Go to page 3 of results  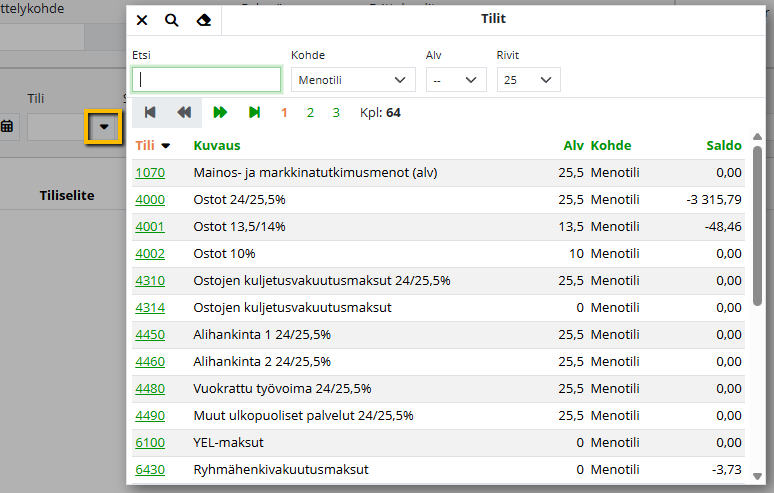336,113
